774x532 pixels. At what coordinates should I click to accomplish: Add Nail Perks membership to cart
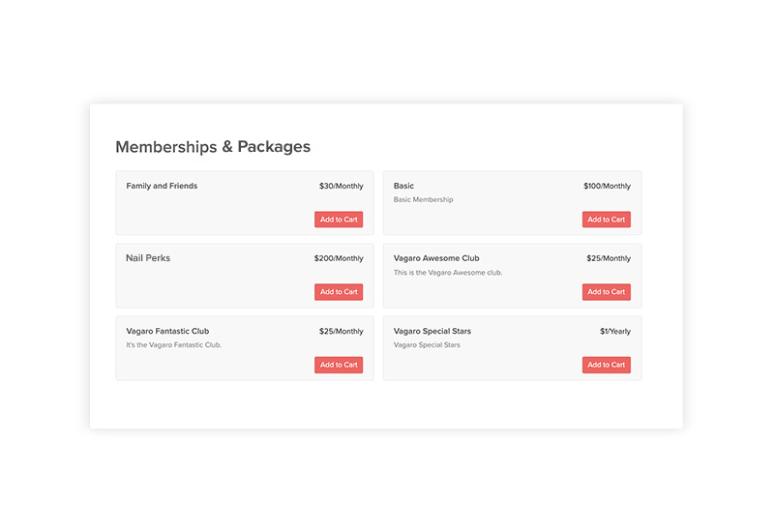tap(339, 292)
